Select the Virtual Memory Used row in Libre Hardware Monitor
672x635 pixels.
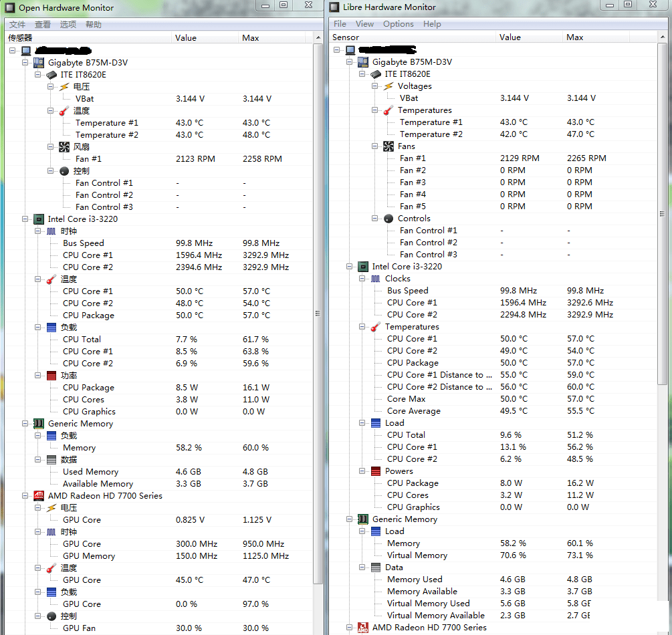click(x=494, y=604)
